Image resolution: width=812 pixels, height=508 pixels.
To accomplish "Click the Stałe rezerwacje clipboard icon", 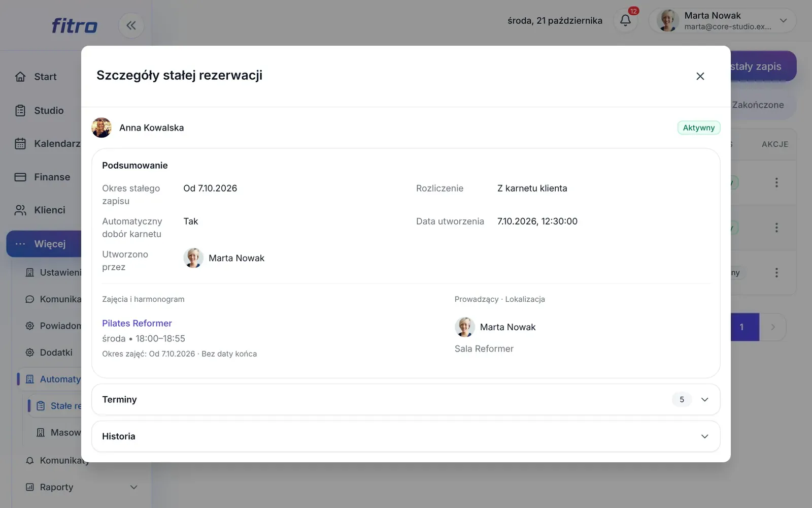I will [41, 406].
